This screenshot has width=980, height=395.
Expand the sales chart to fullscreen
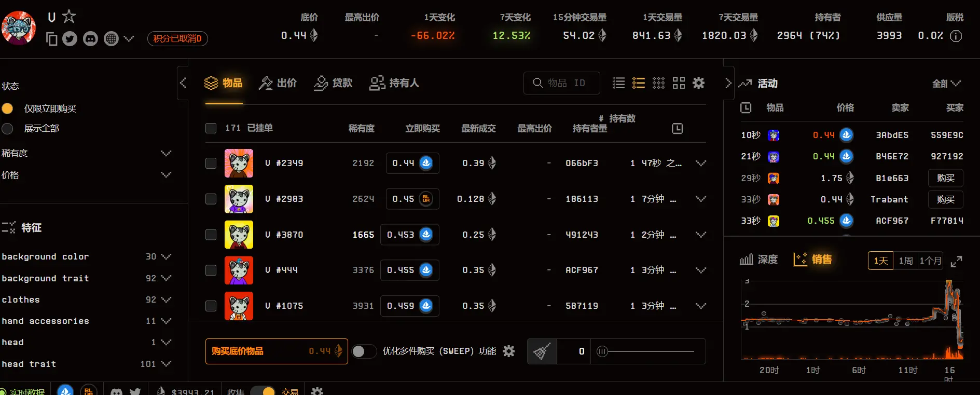956,262
